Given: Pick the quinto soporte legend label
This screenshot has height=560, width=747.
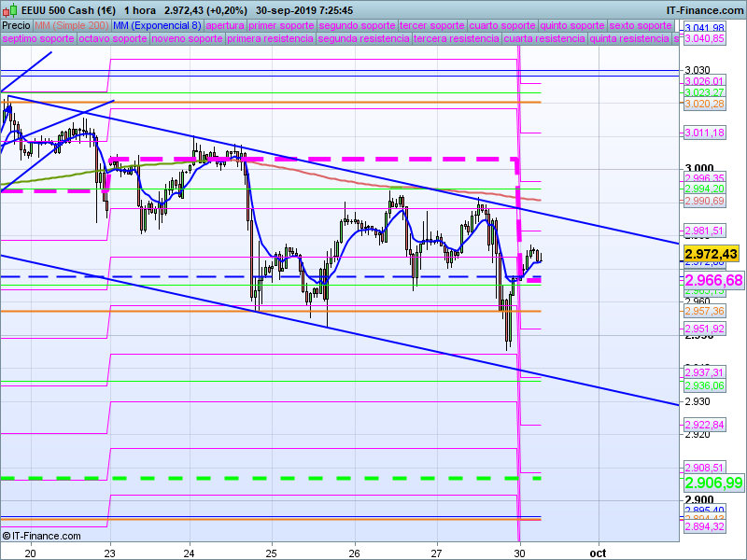Looking at the screenshot, I should [x=572, y=25].
